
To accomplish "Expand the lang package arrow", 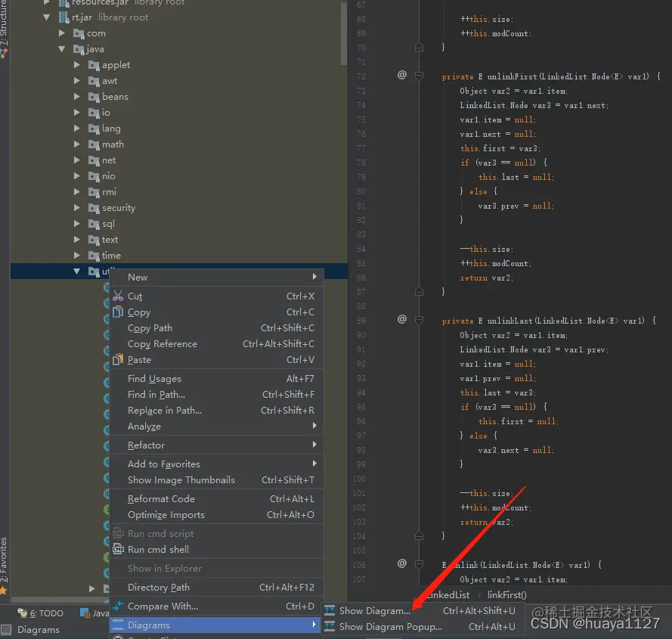I will pos(77,129).
